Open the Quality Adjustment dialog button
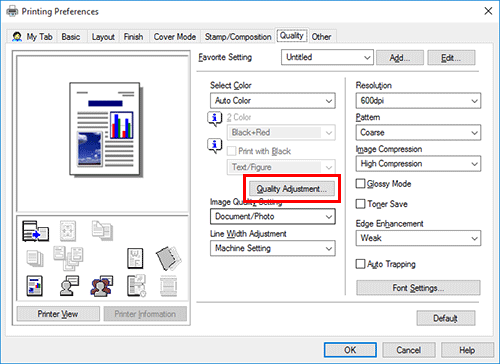The height and width of the screenshot is (364, 500). coord(292,189)
